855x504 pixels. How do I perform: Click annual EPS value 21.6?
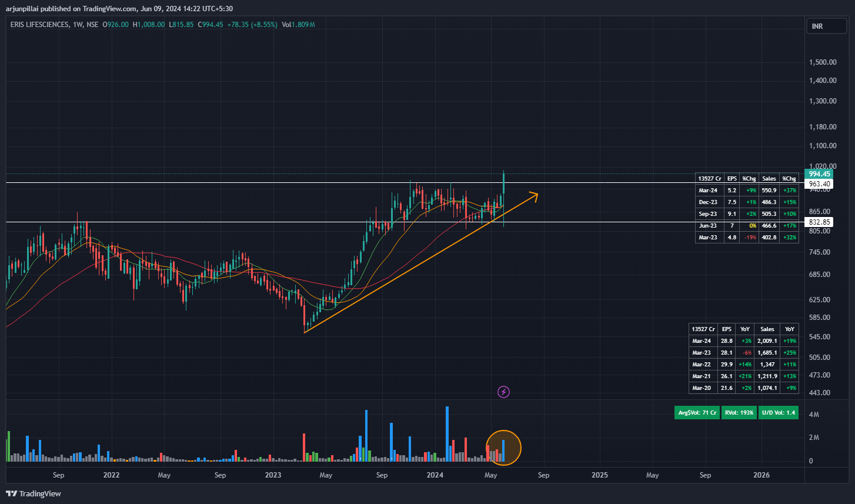[727, 388]
